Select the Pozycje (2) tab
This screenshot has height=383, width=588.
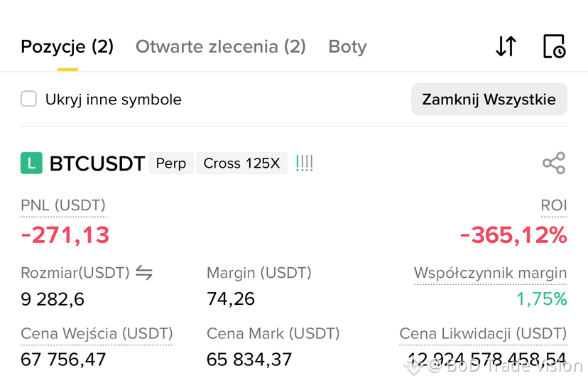(x=67, y=47)
